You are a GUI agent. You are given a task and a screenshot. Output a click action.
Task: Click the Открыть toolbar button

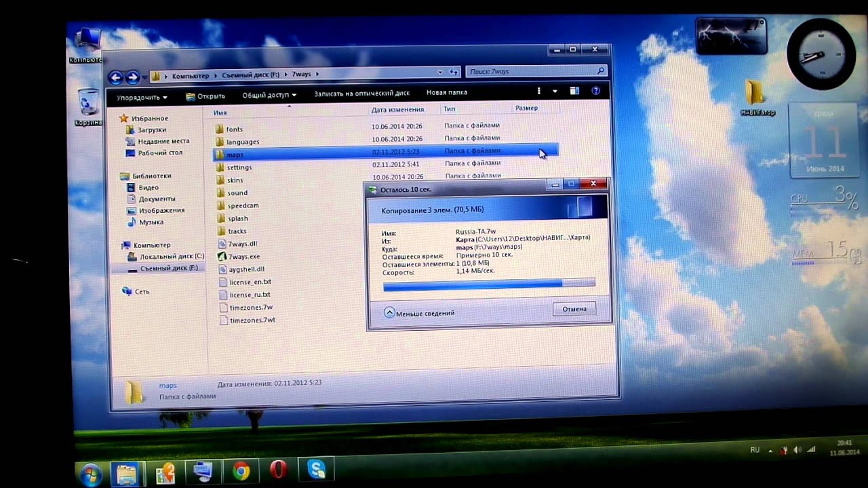[x=205, y=96]
